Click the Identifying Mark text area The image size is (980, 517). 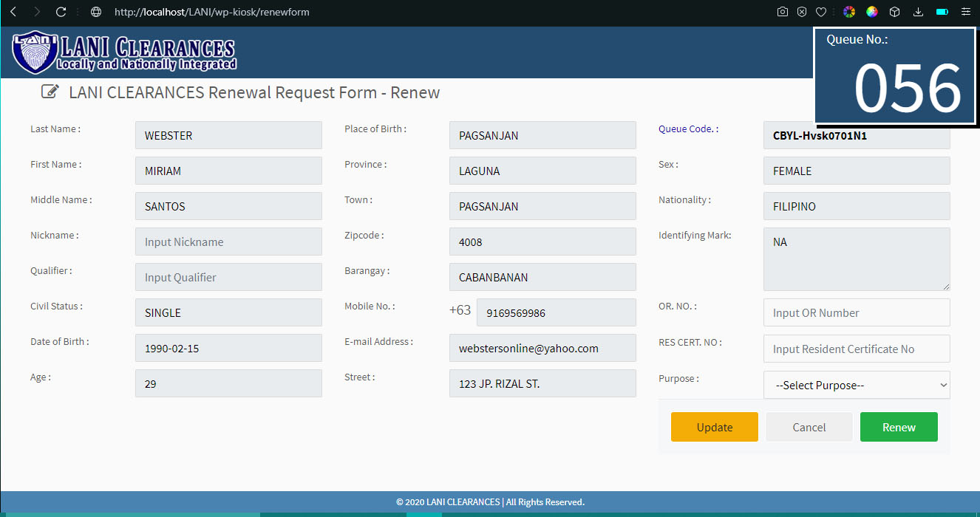856,258
